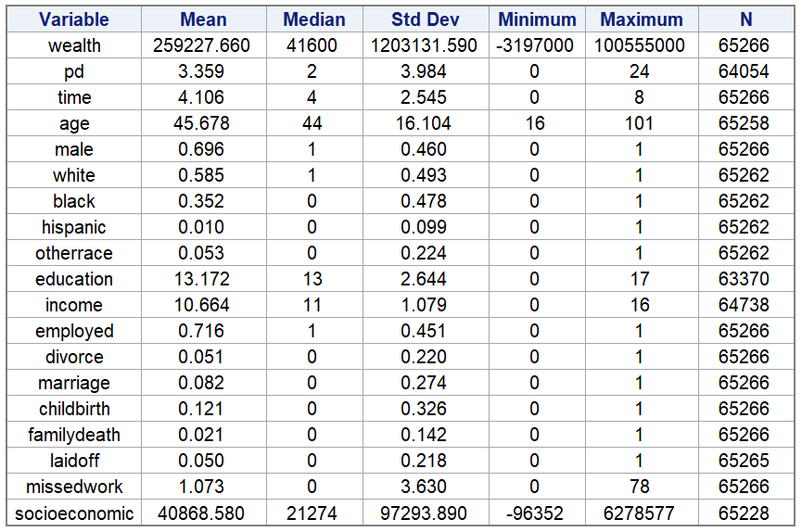The width and height of the screenshot is (802, 532).
Task: Select the Mean column header
Action: pyautogui.click(x=204, y=19)
